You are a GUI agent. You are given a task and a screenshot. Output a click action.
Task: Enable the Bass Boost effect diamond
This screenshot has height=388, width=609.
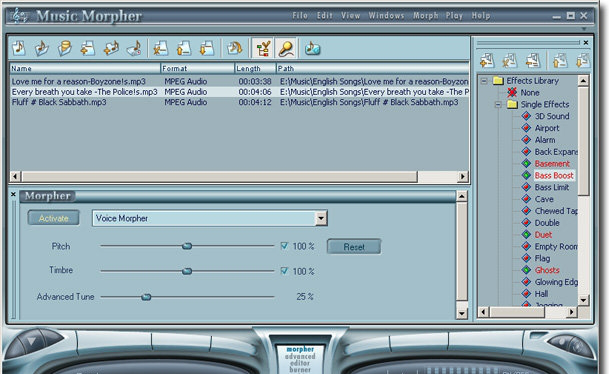[526, 176]
